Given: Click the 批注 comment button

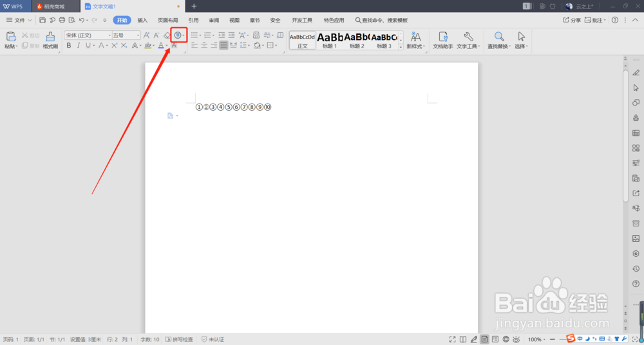Looking at the screenshot, I should (x=596, y=20).
